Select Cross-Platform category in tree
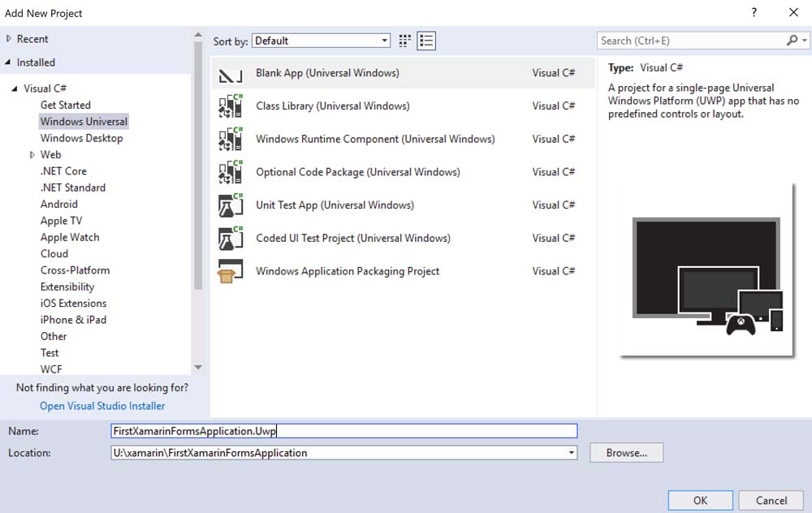This screenshot has width=812, height=513. pos(75,270)
